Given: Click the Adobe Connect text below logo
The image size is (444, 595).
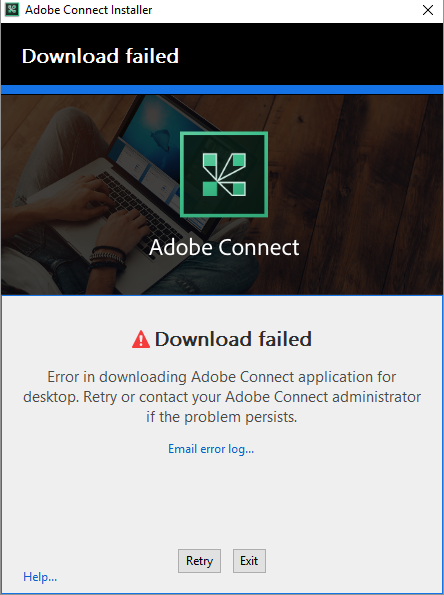Looking at the screenshot, I should pos(224,247).
